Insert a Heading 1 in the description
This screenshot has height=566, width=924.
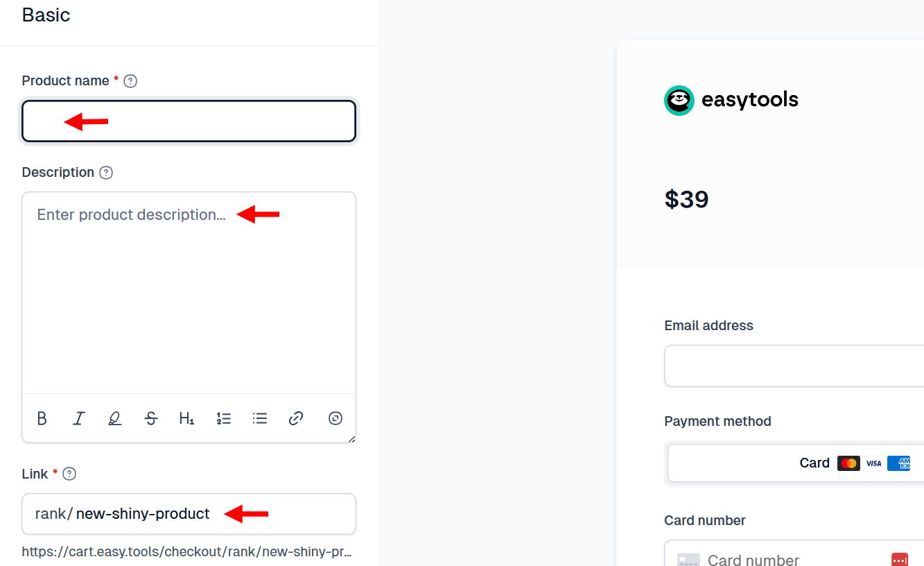[186, 418]
